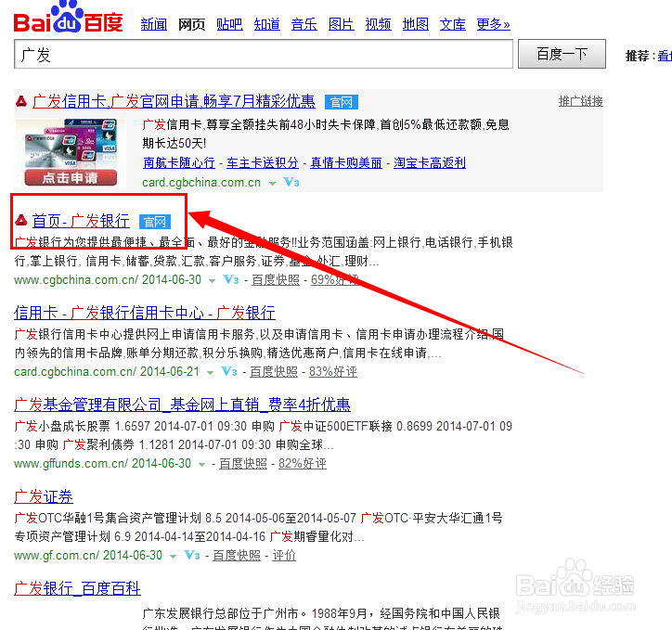Open the 南航卡随心行 link
The image size is (672, 630).
179,162
